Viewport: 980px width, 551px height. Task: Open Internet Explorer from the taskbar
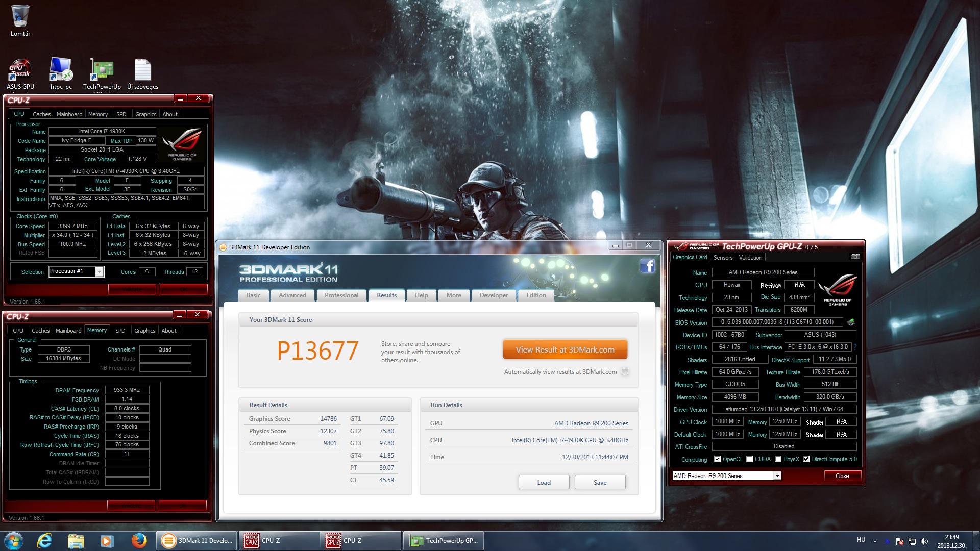coord(45,541)
